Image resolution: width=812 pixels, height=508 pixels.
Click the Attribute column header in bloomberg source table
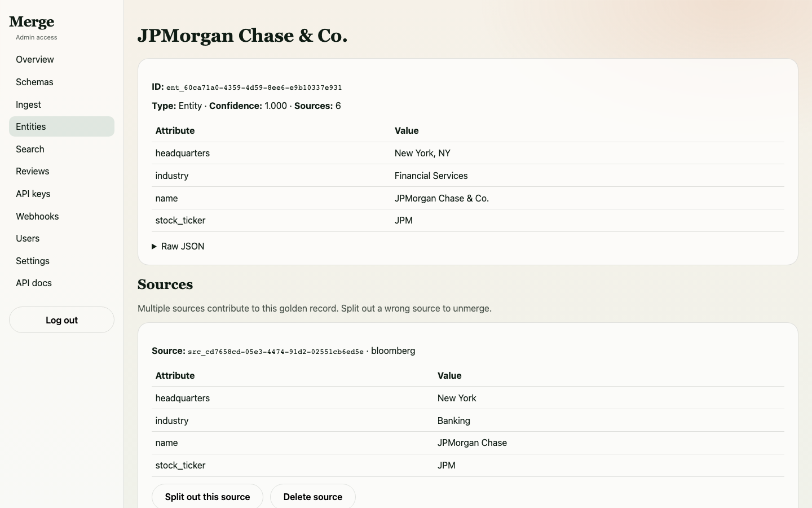175,375
